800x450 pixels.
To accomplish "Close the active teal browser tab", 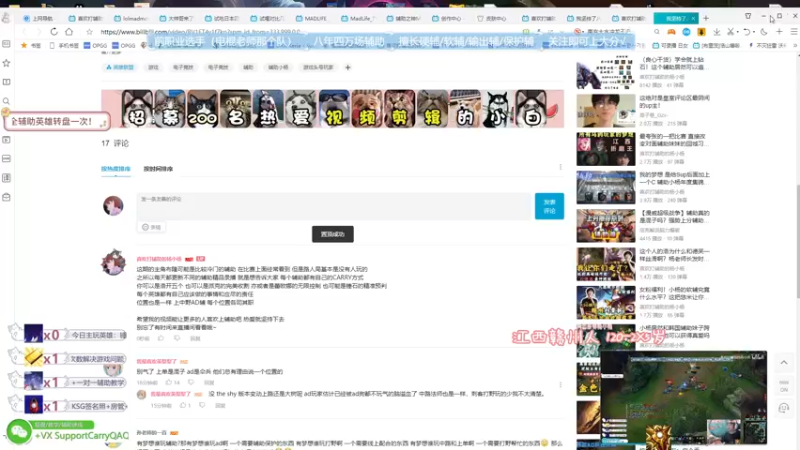I will (x=693, y=18).
